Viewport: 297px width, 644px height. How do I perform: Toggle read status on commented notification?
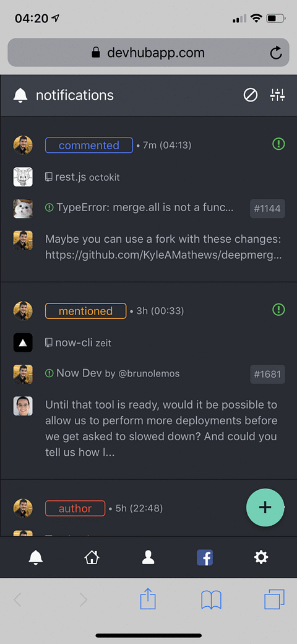point(278,144)
